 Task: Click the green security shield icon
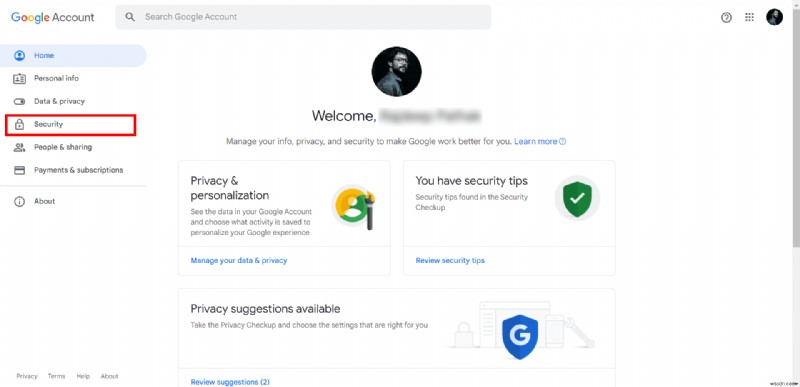577,198
